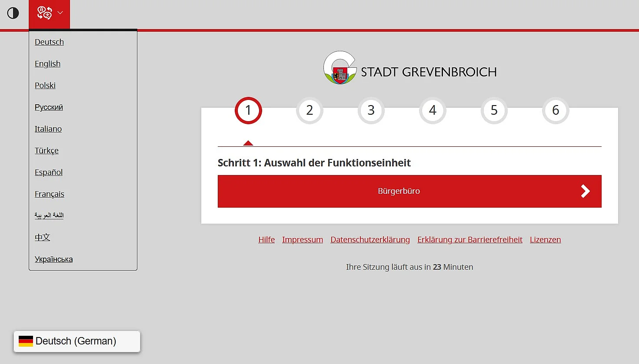Toggle the high contrast mode icon
Screen dimensions: 639x364
coord(13,13)
